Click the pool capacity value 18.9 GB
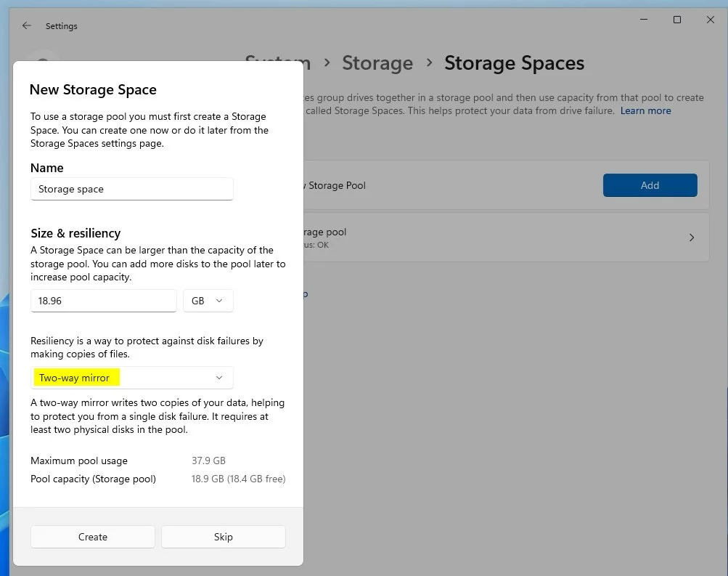Viewport: 728px width, 576px height. coord(239,479)
